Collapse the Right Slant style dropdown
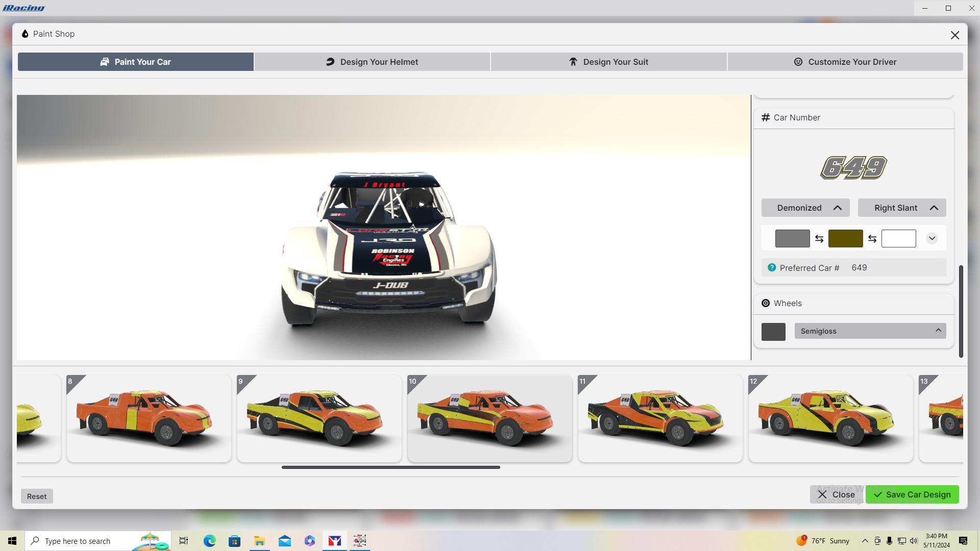The height and width of the screenshot is (551, 980). tap(901, 208)
